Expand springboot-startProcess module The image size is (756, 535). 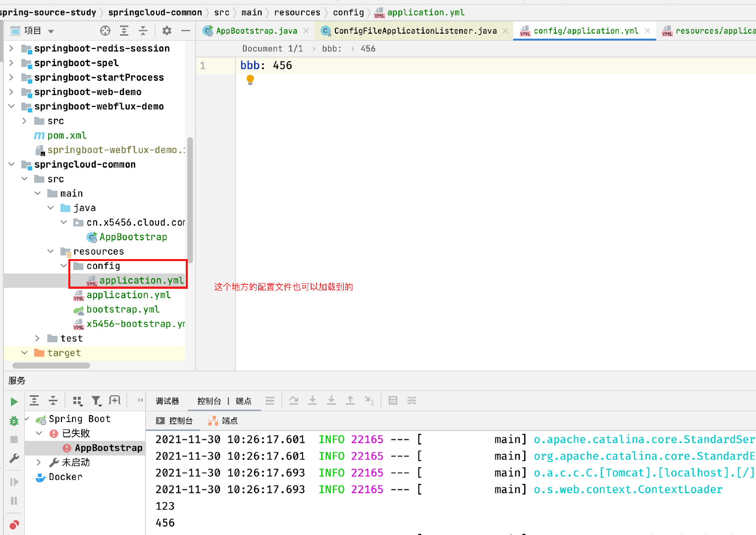coord(11,77)
